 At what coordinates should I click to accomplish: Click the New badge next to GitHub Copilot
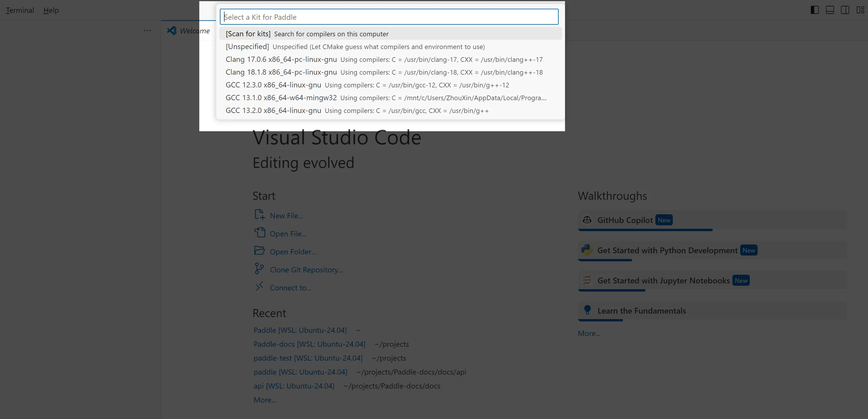click(x=664, y=220)
